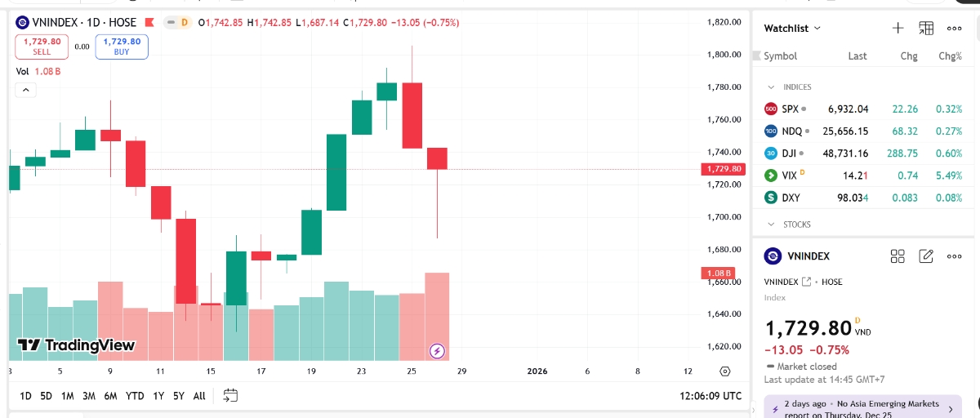
Task: Open the go to date calendar icon
Action: (x=230, y=396)
